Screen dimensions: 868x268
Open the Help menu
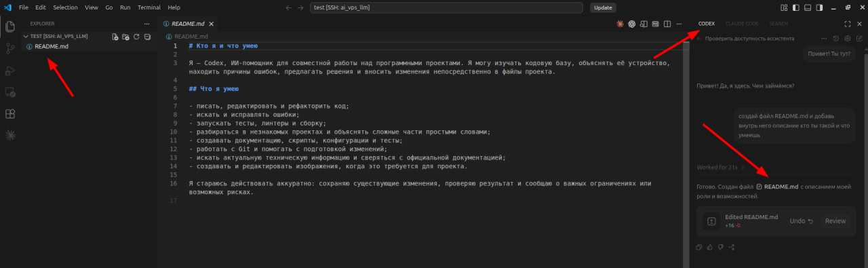tap(174, 7)
